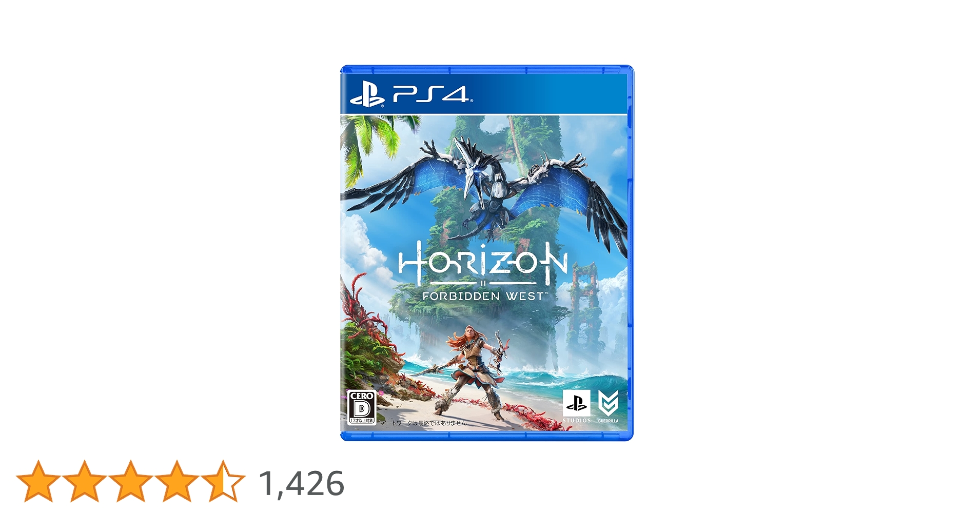Image resolution: width=980 pixels, height=513 pixels.
Task: Click the second orange rating star
Action: (84, 481)
